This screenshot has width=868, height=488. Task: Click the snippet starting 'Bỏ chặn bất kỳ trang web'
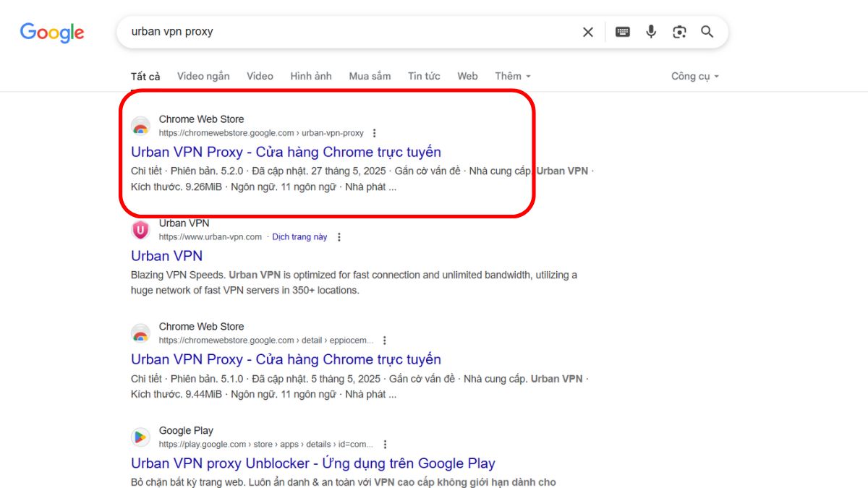pos(344,481)
